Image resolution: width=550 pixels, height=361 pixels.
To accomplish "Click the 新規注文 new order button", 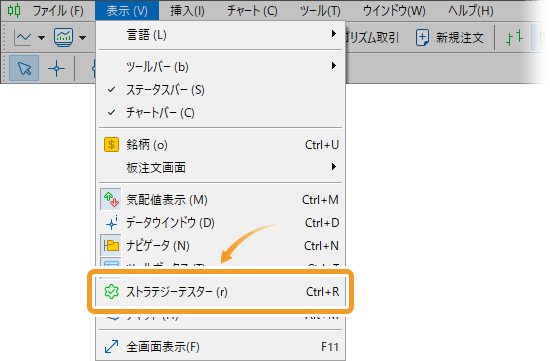I will click(450, 38).
